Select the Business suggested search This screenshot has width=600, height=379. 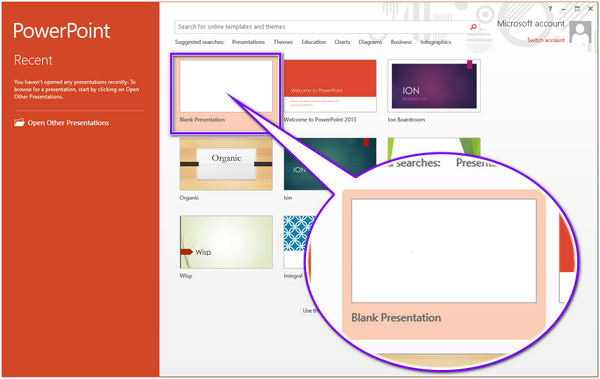[x=401, y=42]
